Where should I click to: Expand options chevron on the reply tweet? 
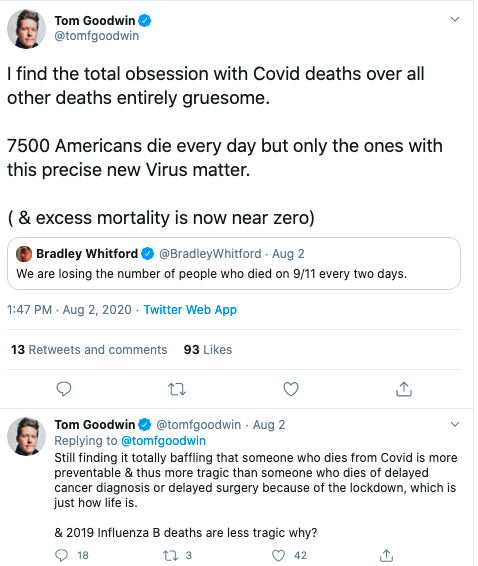[x=455, y=424]
